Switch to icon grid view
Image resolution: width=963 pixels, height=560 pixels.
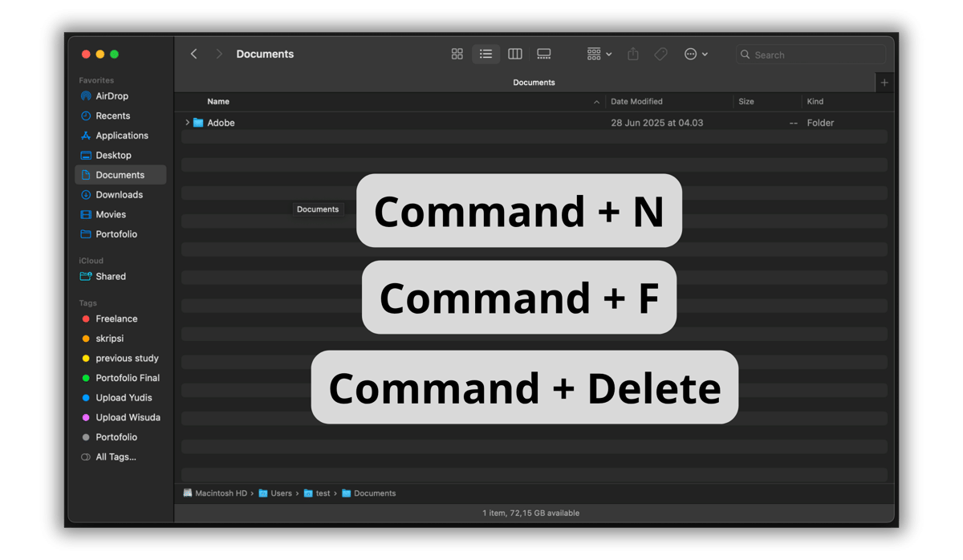[457, 54]
